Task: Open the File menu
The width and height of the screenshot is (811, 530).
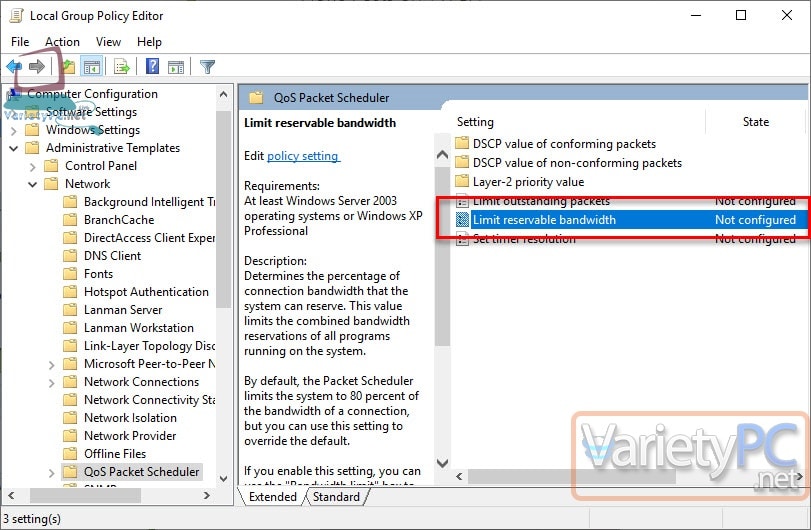Action: [x=20, y=42]
